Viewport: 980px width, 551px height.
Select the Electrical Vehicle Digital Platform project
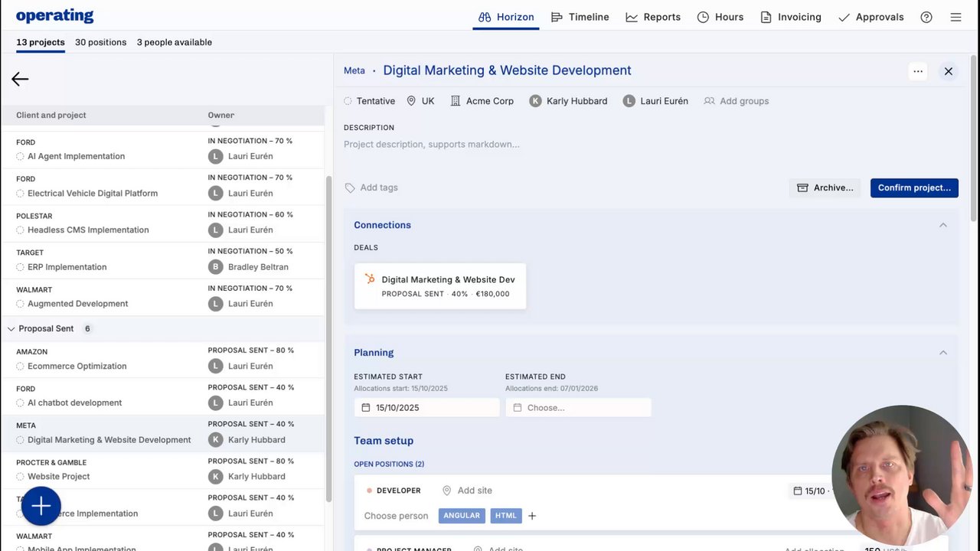tap(162, 187)
